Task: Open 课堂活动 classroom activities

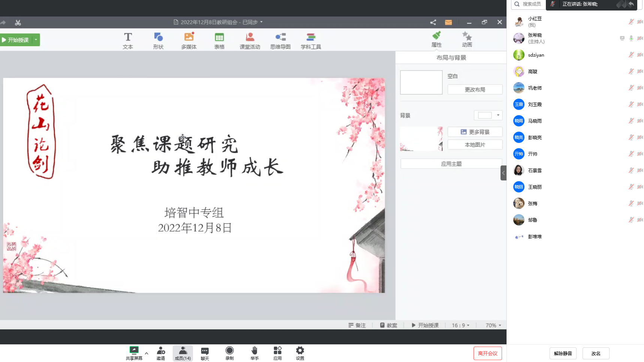Action: tap(250, 41)
